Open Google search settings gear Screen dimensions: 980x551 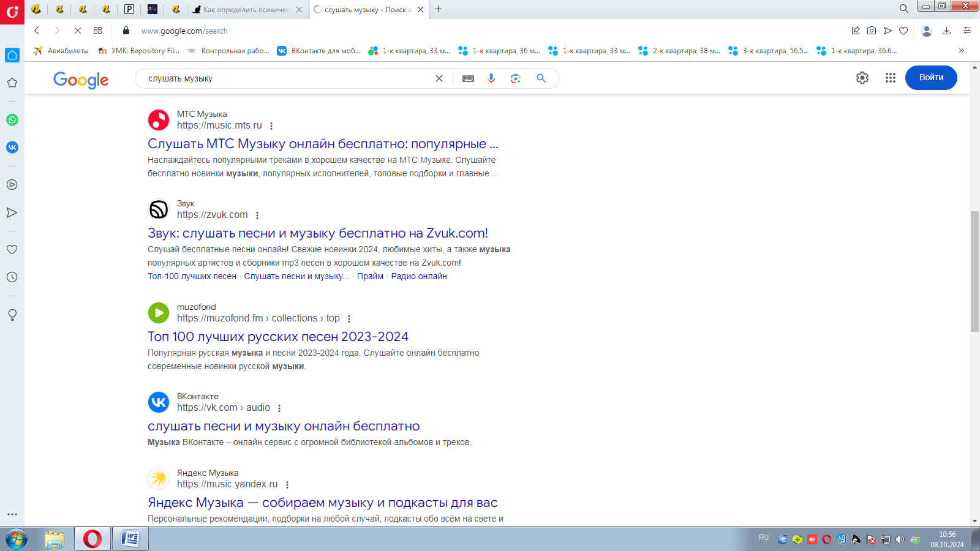pos(862,78)
